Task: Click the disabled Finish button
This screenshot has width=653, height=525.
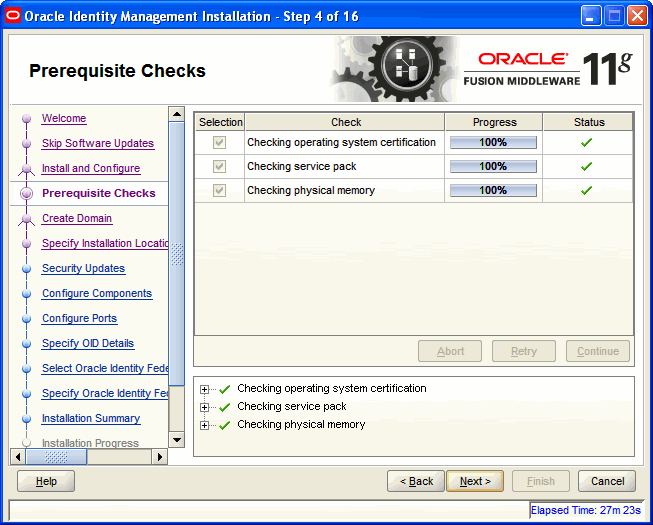Action: click(x=541, y=481)
